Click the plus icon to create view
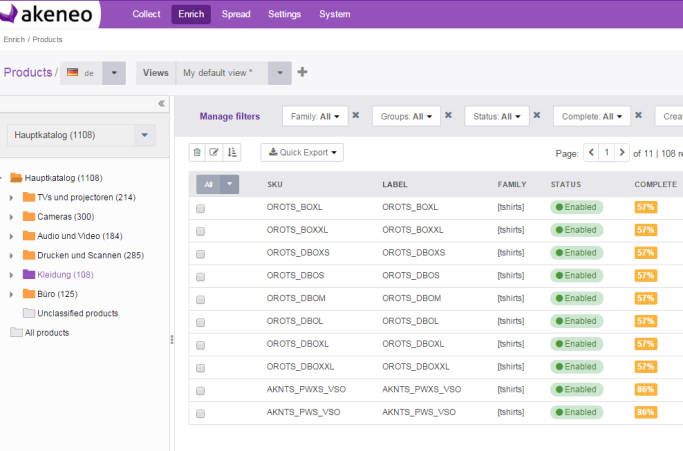The height and width of the screenshot is (451, 683). pos(302,72)
